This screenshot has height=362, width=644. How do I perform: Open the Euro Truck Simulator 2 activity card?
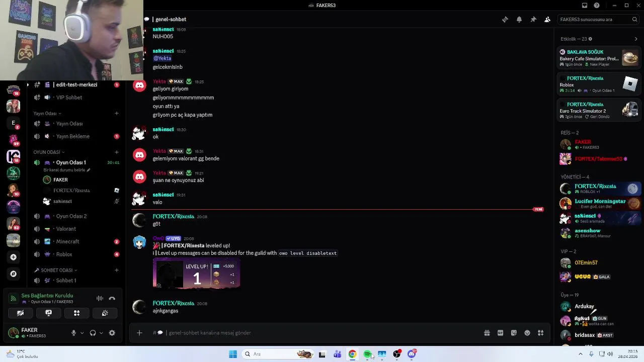pyautogui.click(x=599, y=110)
